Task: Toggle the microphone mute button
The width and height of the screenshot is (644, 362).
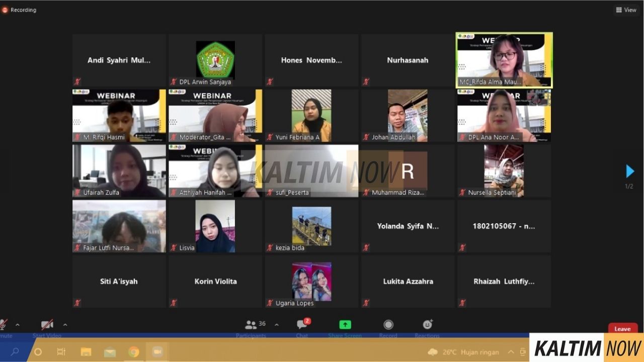Action: 4,325
